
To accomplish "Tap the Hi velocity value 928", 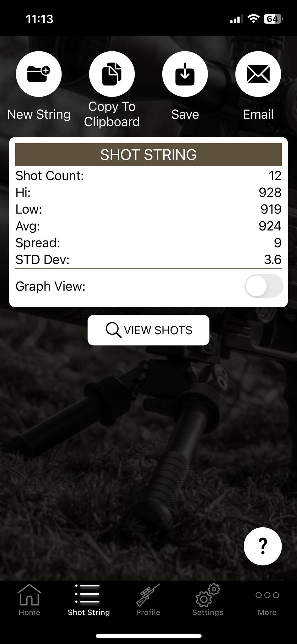I will pos(270,192).
